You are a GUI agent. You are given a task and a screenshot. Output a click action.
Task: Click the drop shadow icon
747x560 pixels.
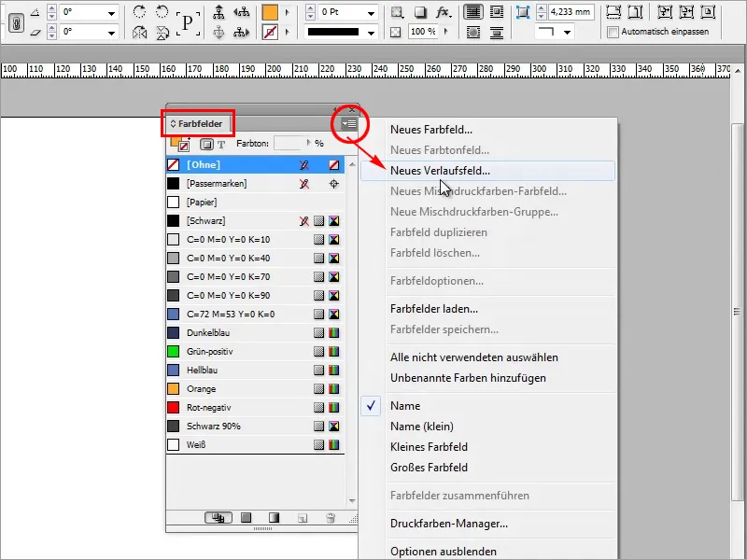click(x=418, y=14)
